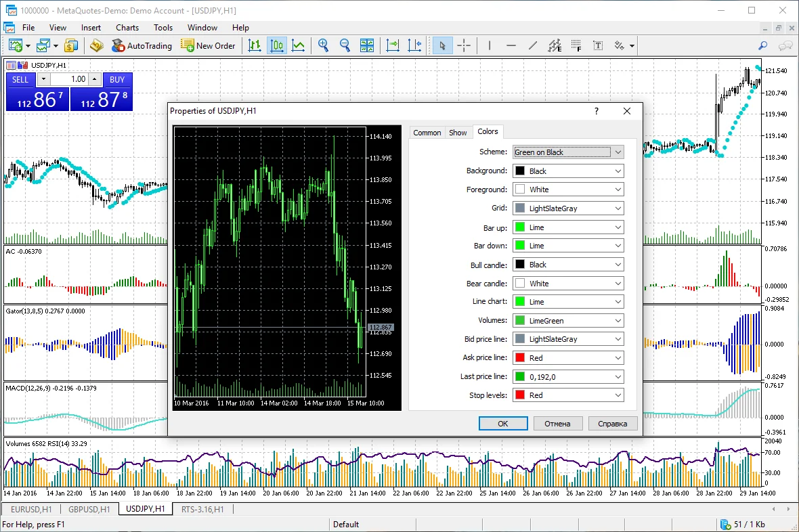This screenshot has height=532, width=799.
Task: Select the Crosshair tool
Action: pyautogui.click(x=465, y=45)
